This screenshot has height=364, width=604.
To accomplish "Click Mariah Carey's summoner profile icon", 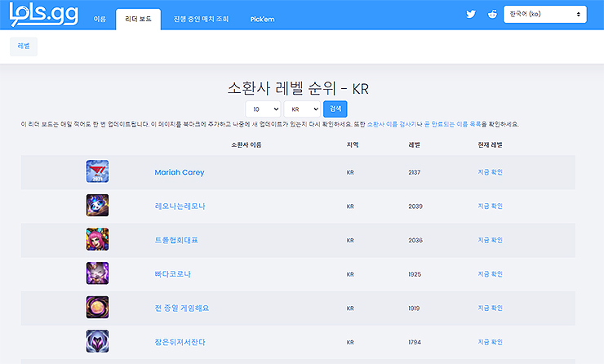I will (97, 171).
